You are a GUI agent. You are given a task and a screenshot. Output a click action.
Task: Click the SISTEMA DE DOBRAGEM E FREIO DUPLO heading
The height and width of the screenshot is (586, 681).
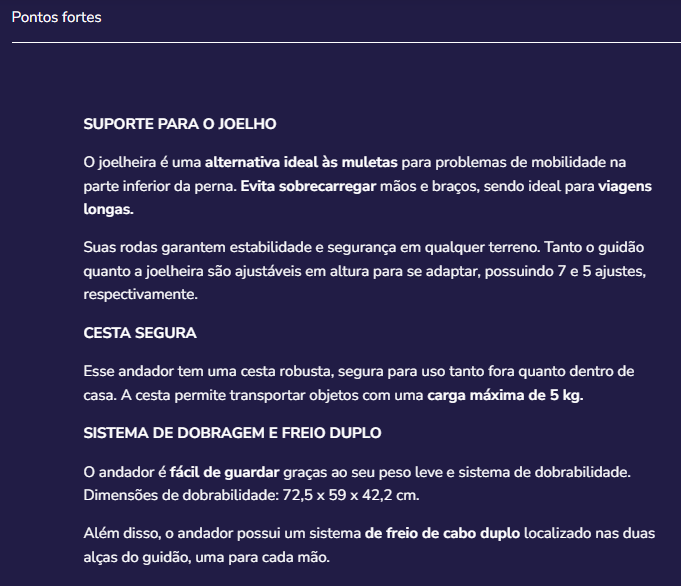tap(232, 433)
